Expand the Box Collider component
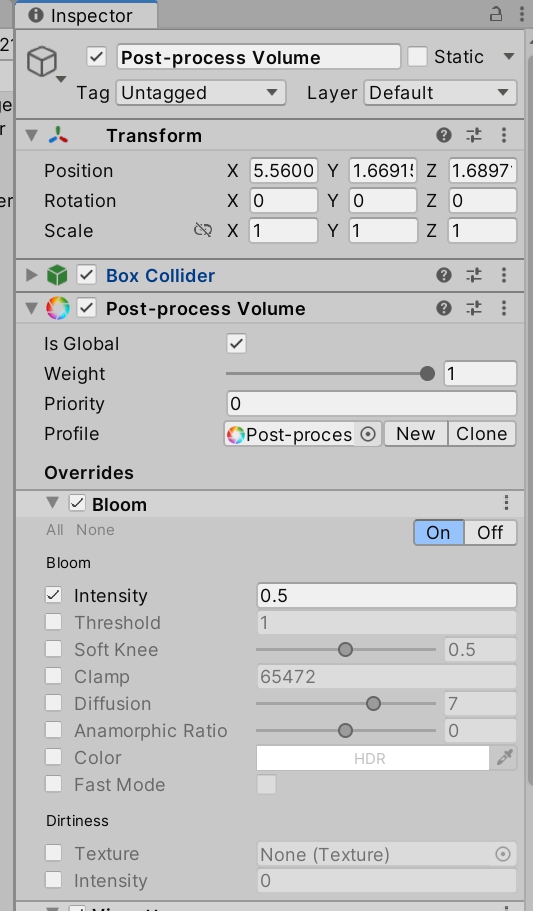 tap(31, 275)
